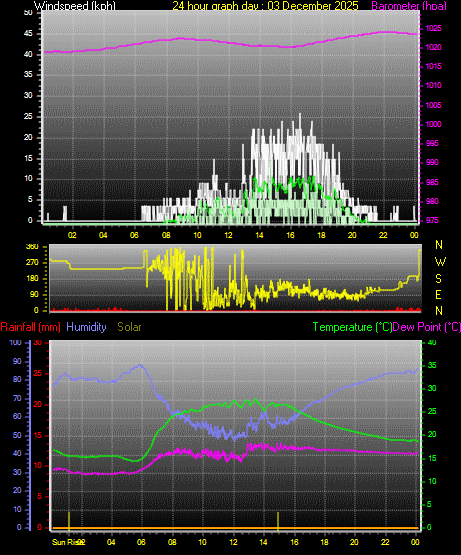The width and height of the screenshot is (461, 555).
Task: Click the 1020 barometer axis value
Action: [x=433, y=47]
